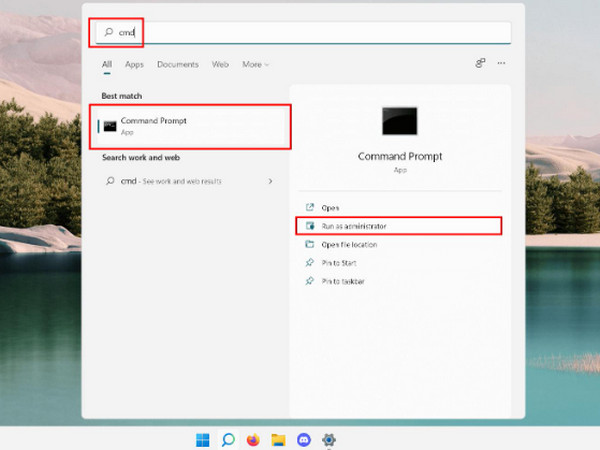
Task: Click cmd See work and web results
Action: (x=190, y=181)
